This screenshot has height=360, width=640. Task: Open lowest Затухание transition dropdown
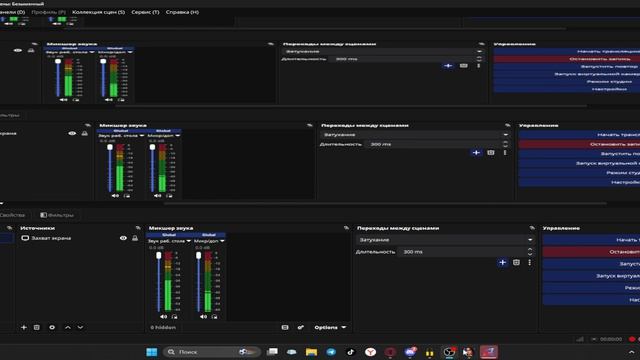[x=445, y=240]
